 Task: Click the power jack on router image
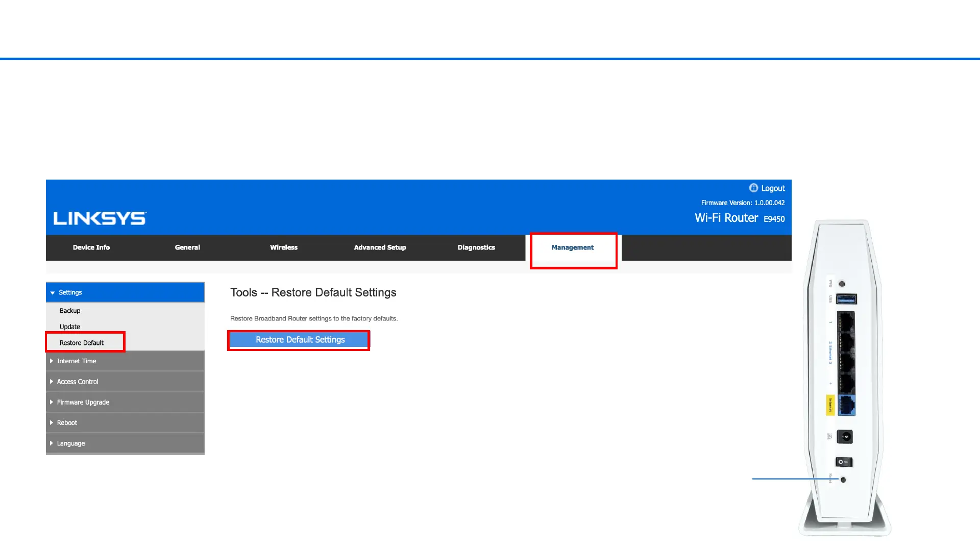pos(845,437)
